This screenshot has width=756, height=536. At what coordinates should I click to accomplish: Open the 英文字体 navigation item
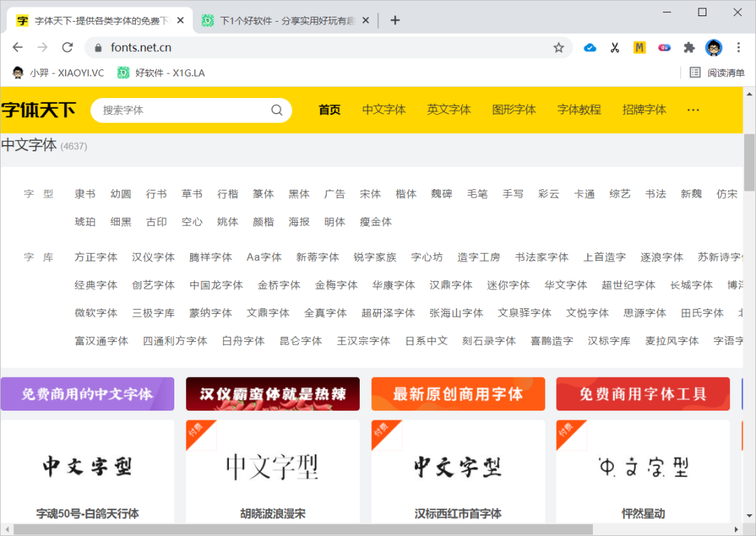[449, 110]
